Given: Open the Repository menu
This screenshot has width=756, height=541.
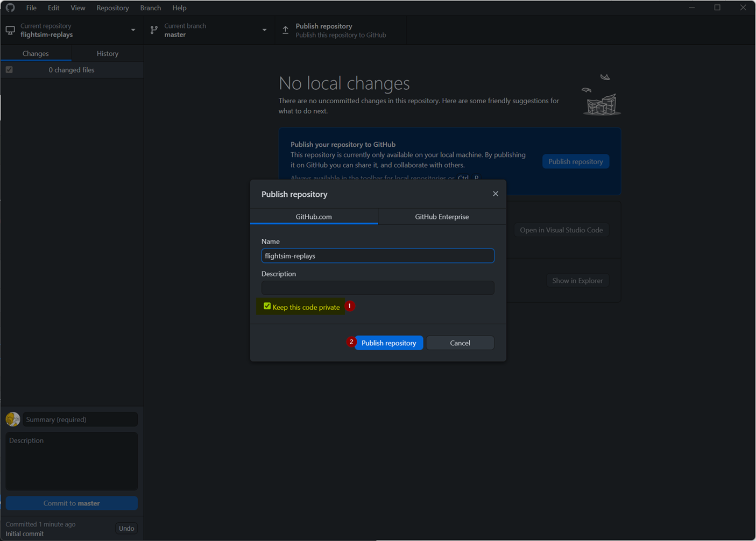Looking at the screenshot, I should (112, 8).
